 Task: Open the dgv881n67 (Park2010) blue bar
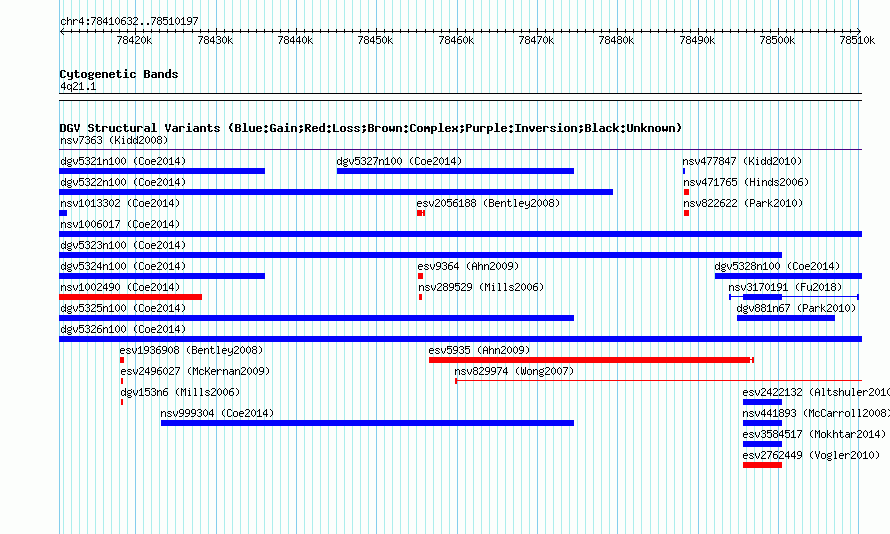pos(786,318)
